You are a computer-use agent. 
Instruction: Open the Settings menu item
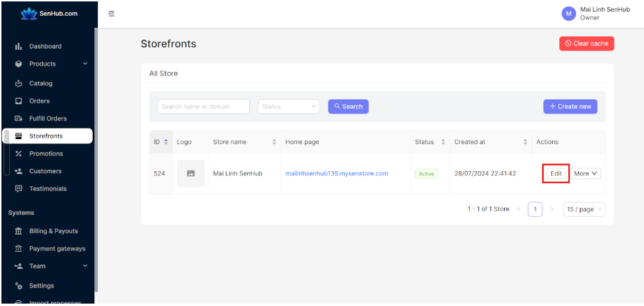[47, 285]
